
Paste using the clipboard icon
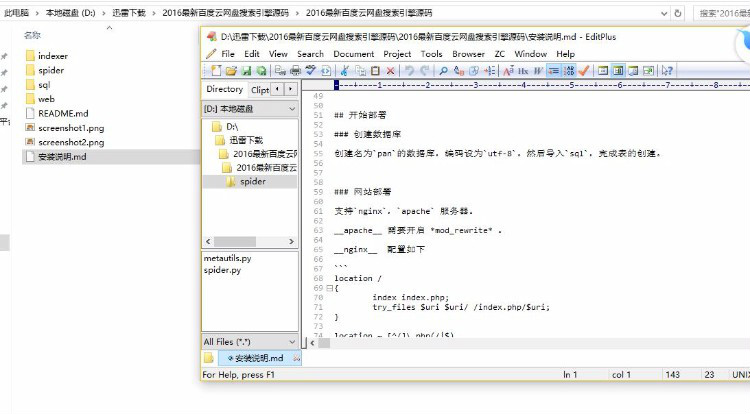[x=375, y=71]
